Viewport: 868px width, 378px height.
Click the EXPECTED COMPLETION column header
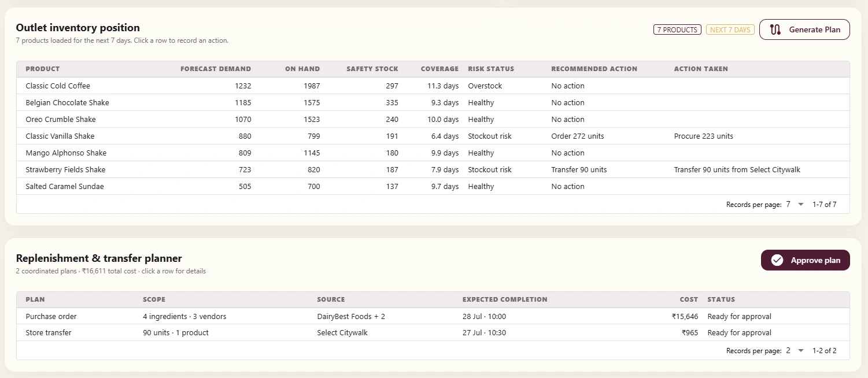click(505, 299)
